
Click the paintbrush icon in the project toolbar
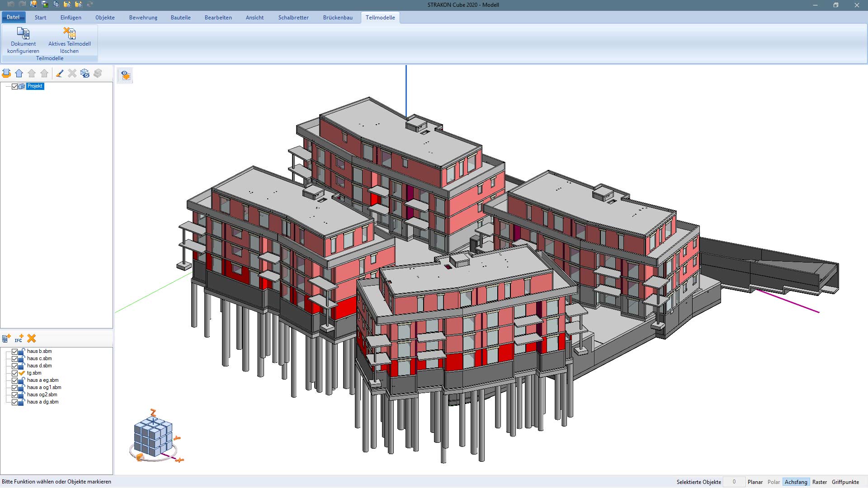click(x=60, y=73)
